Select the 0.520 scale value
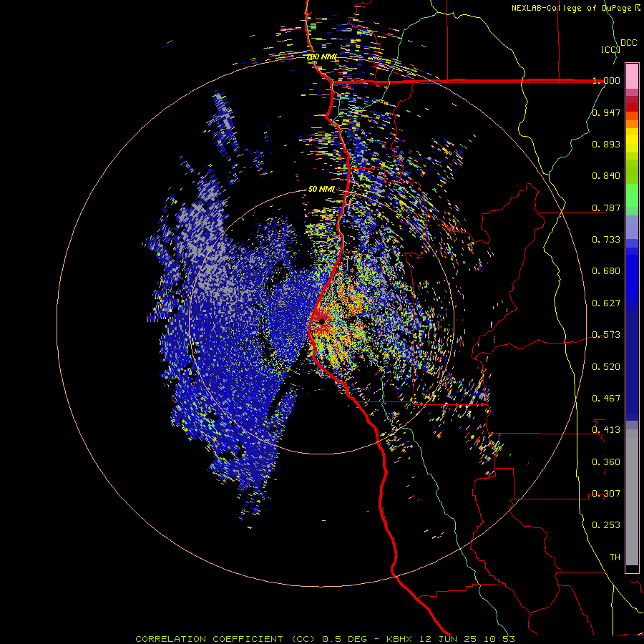The height and width of the screenshot is (644, 644). (606, 367)
